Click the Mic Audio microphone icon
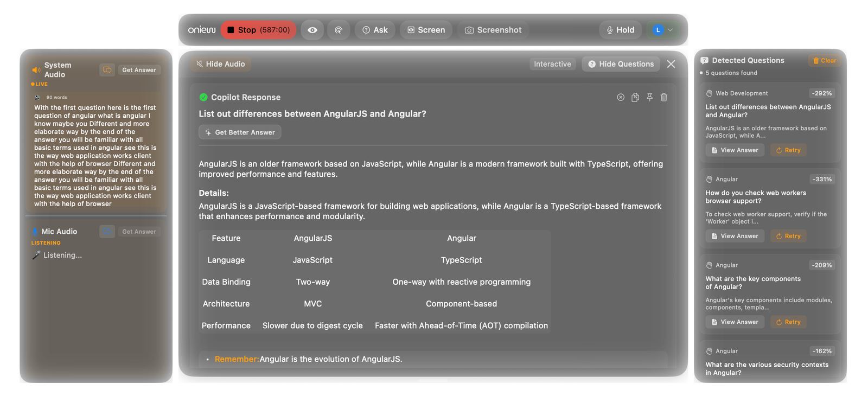 35,232
